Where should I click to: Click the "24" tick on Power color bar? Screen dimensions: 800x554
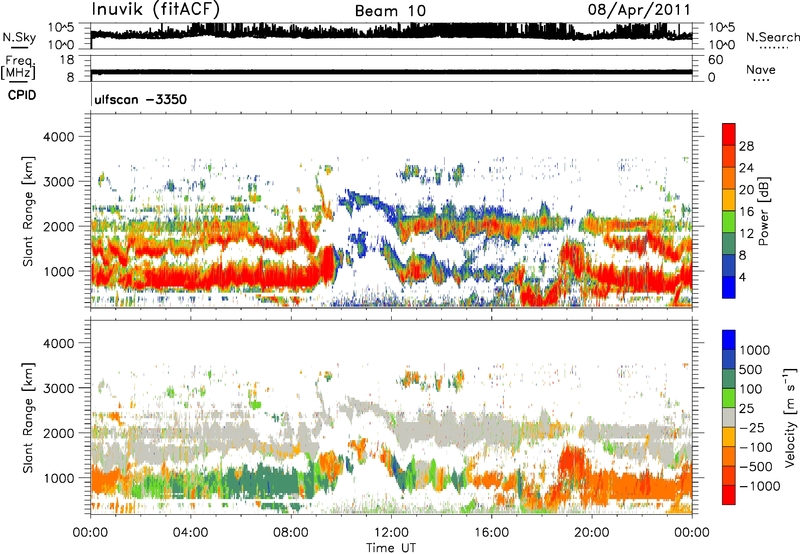pos(746,168)
